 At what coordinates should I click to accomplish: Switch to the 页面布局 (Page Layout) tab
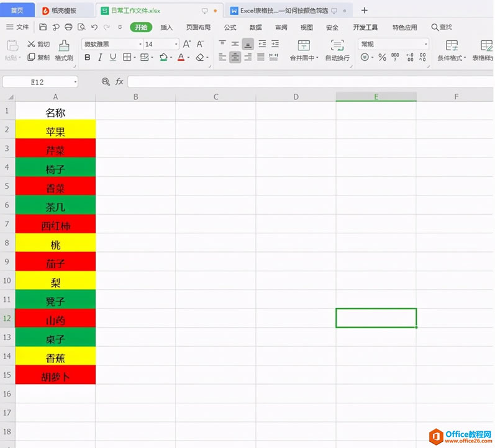[198, 27]
